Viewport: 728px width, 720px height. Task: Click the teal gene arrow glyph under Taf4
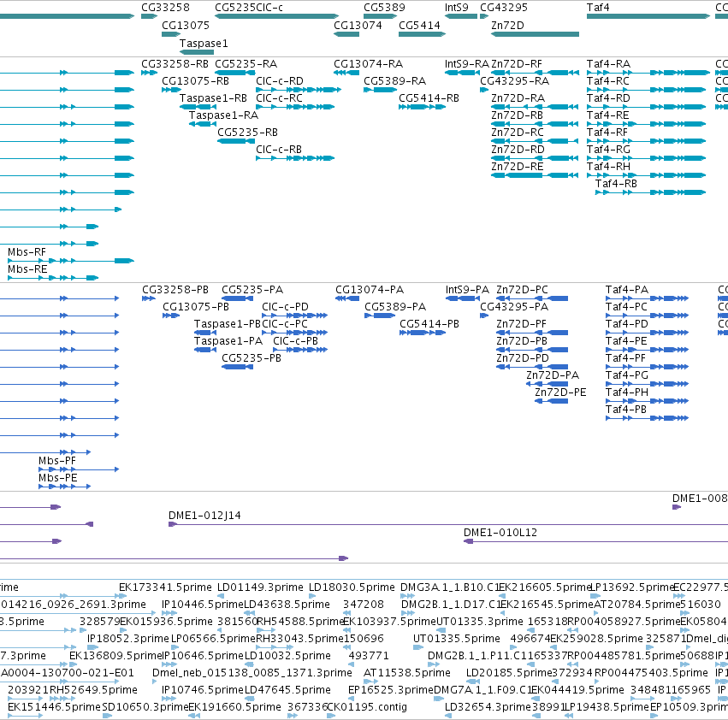[648, 16]
